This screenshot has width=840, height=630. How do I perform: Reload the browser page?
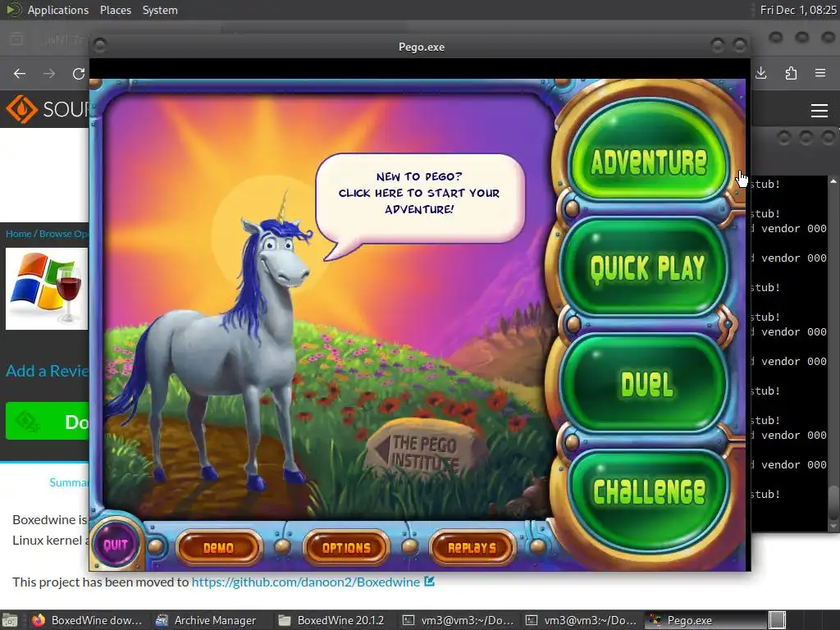pyautogui.click(x=79, y=73)
